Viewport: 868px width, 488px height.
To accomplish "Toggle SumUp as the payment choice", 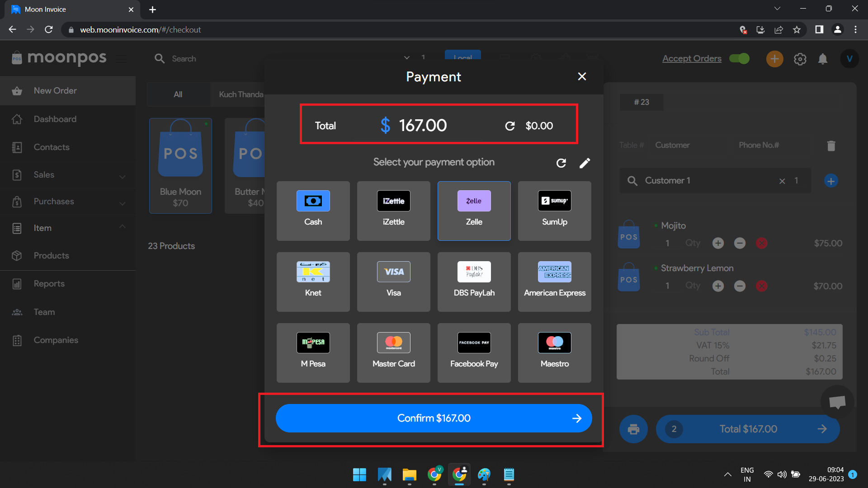I will pyautogui.click(x=554, y=211).
